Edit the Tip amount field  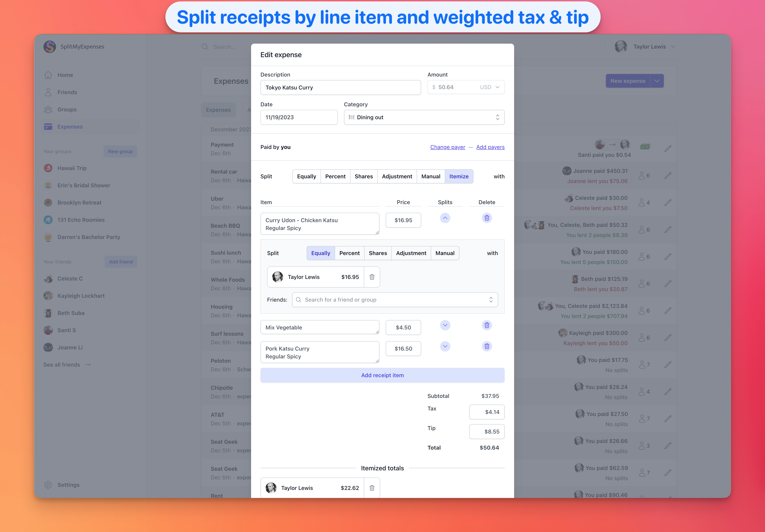click(x=487, y=432)
